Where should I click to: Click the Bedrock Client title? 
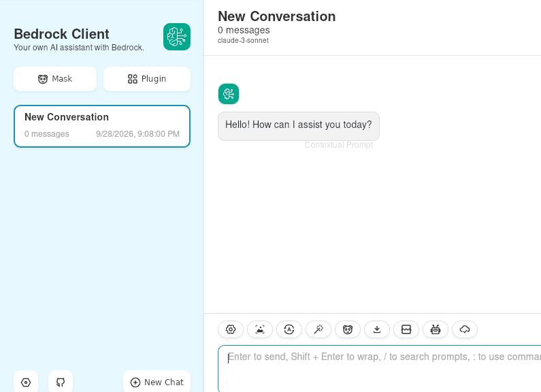(61, 34)
